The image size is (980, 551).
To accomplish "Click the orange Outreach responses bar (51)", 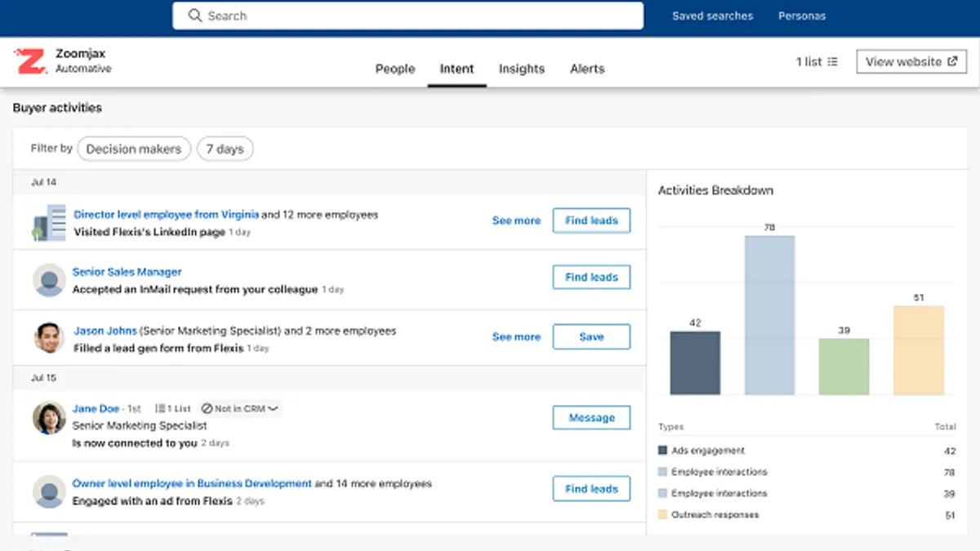I will click(919, 350).
